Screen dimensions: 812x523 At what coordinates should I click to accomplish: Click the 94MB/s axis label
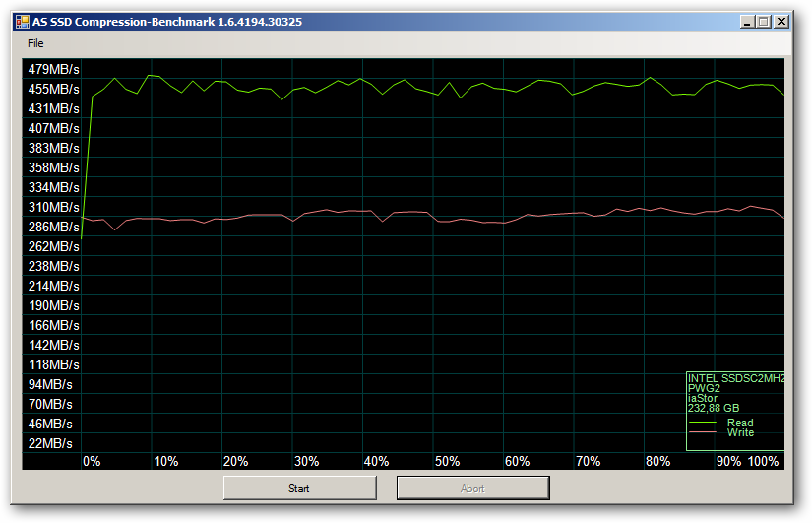coord(50,384)
